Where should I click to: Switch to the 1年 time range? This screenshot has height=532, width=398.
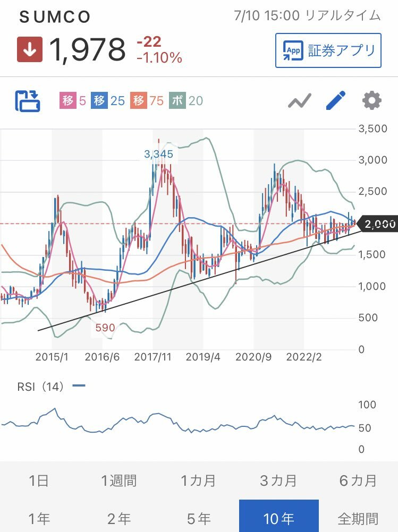(x=39, y=518)
